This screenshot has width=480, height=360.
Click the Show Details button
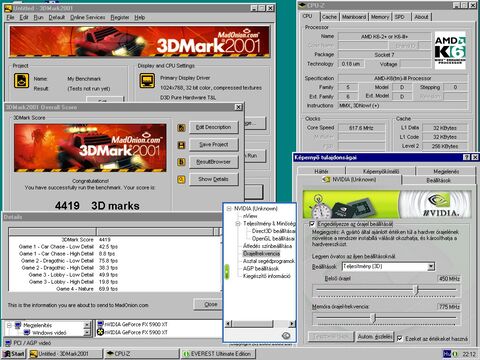click(x=214, y=179)
